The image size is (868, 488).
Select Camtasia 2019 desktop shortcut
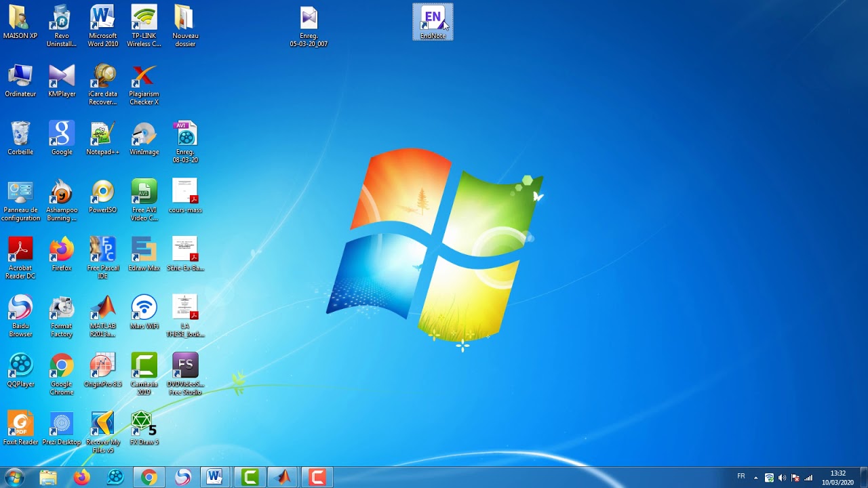point(144,374)
